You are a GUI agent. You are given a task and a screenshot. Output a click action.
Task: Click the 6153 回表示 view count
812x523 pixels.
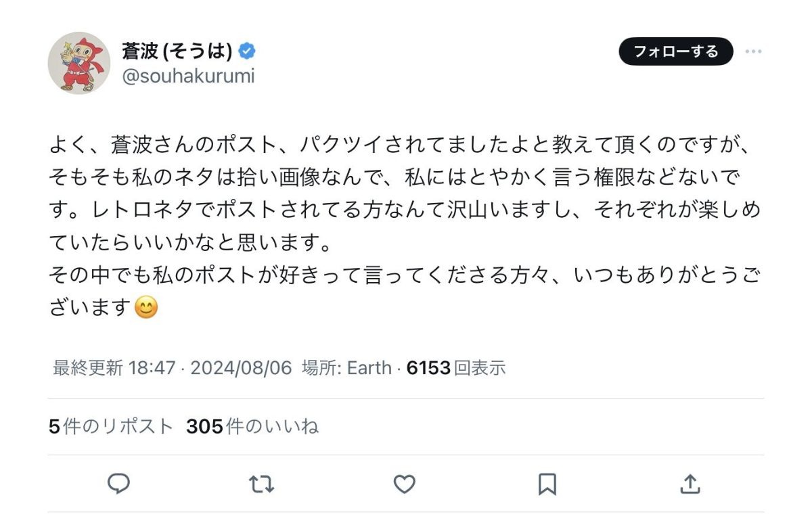pyautogui.click(x=456, y=368)
